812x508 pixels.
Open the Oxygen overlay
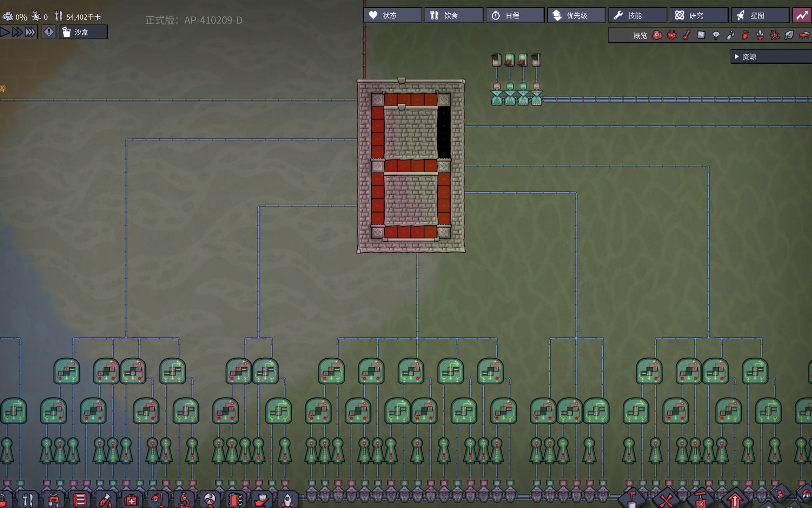(x=658, y=35)
